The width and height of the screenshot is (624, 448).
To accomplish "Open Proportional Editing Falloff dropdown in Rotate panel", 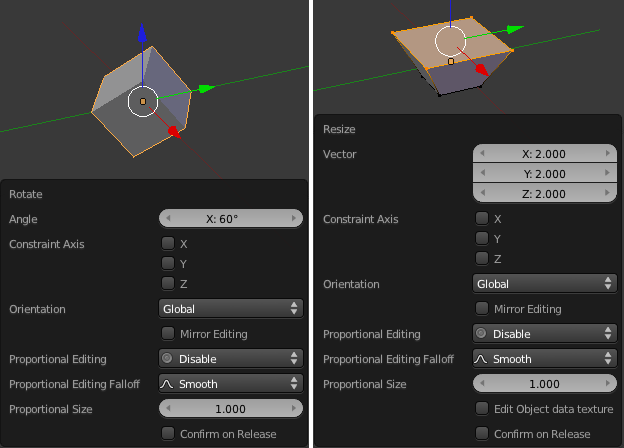I will 231,383.
